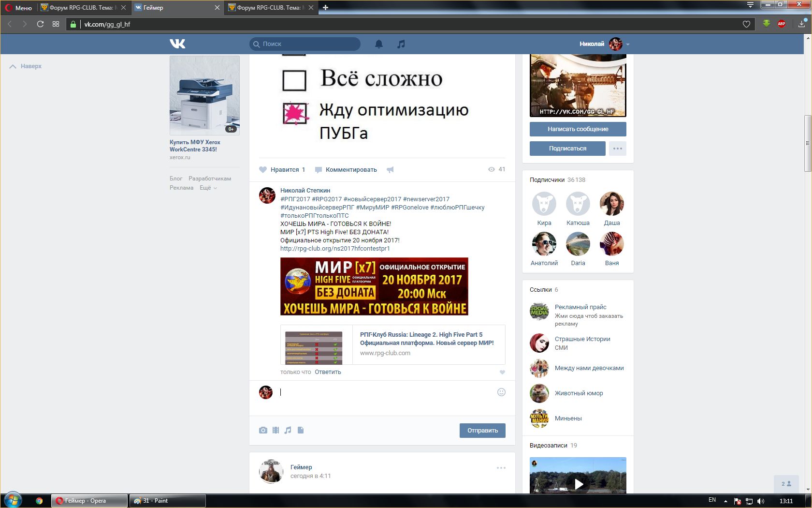The width and height of the screenshot is (812, 508).
Task: Click Наверх to return to top
Action: coord(26,66)
